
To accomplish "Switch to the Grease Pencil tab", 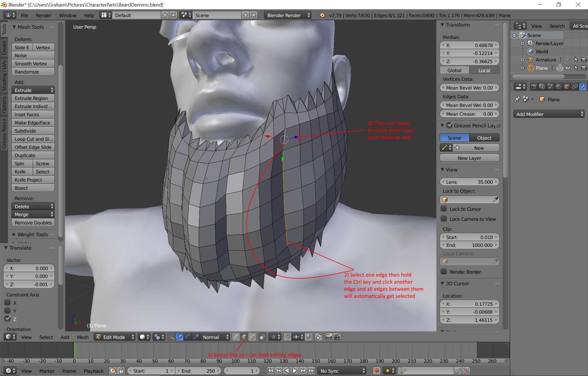I will [x=4, y=134].
